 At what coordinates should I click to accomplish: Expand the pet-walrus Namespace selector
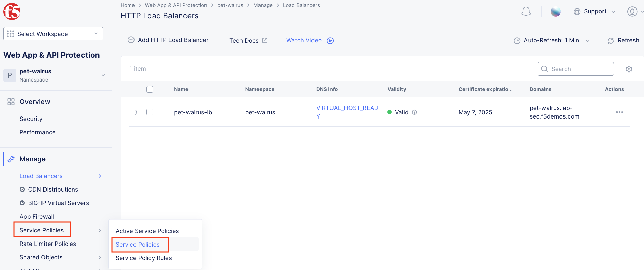54,75
